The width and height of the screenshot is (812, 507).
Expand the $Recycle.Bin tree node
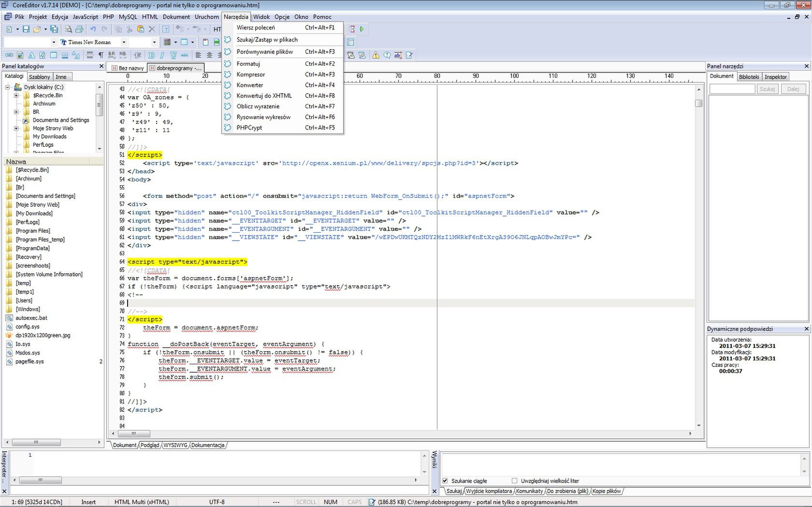[x=16, y=96]
